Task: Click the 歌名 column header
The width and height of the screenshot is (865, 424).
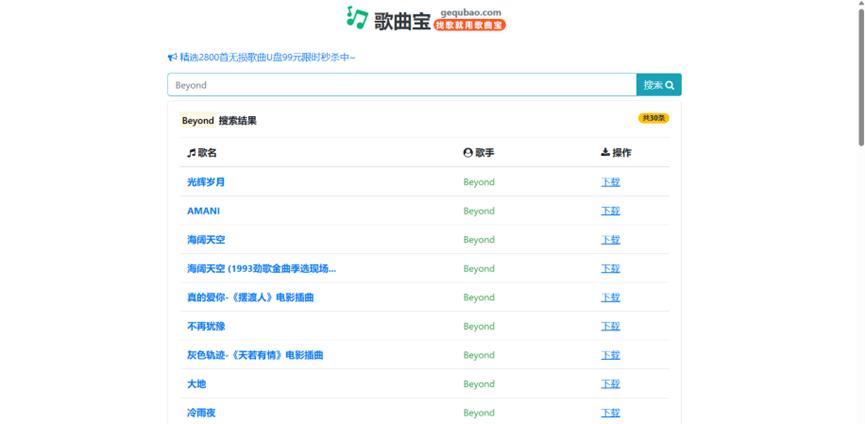Action: pos(202,153)
